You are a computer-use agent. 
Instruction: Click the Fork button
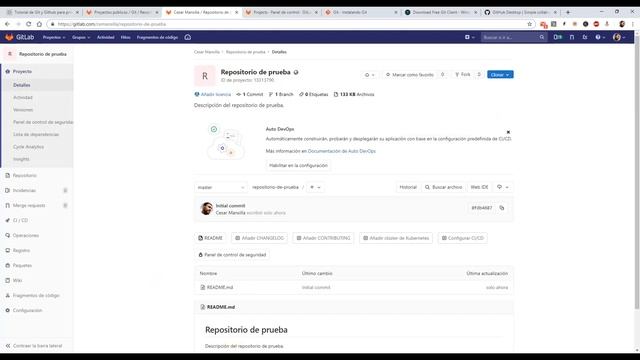463,75
